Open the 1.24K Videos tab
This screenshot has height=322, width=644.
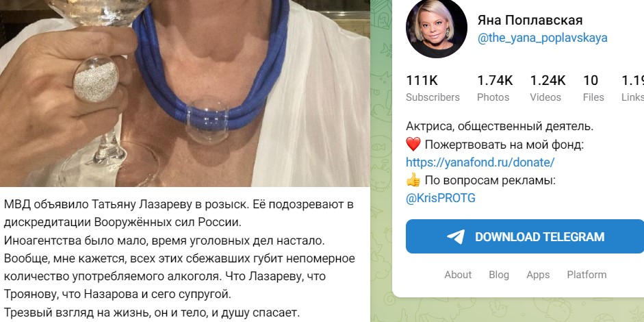pyautogui.click(x=548, y=88)
